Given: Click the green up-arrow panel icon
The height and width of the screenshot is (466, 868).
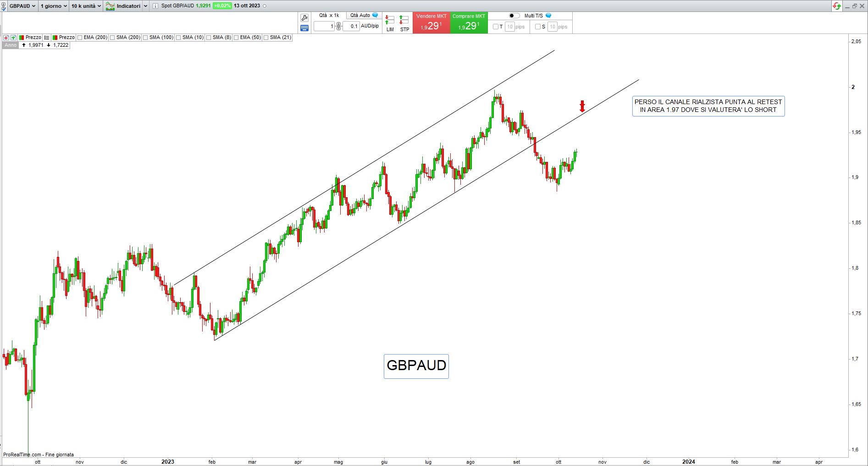Looking at the screenshot, I should pyautogui.click(x=14, y=38).
